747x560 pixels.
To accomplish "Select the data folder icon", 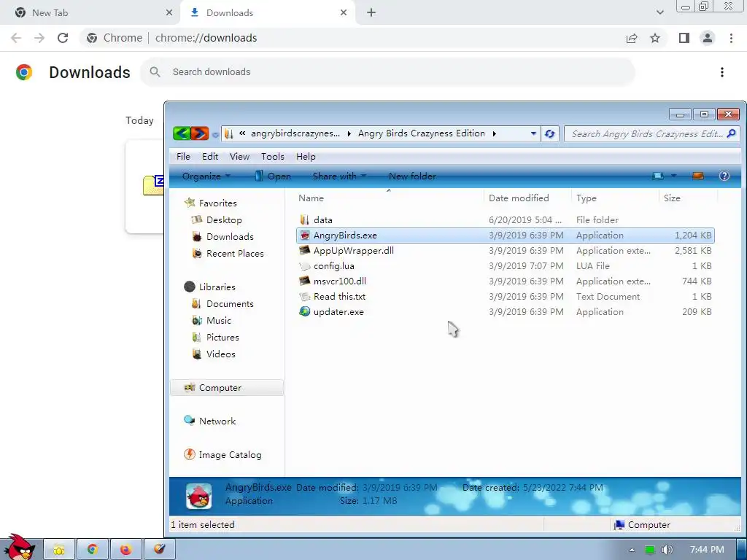I will [x=305, y=220].
